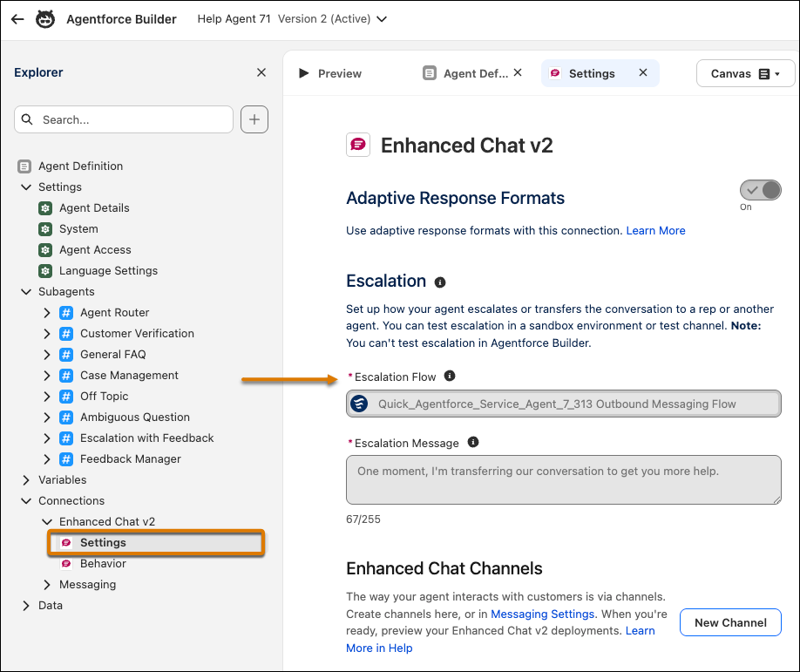Click the System gear icon
Image resolution: width=800 pixels, height=672 pixels.
[45, 229]
